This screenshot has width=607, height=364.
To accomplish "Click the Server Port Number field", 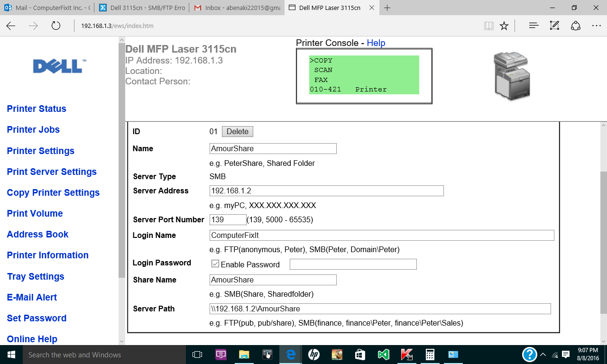I will (x=228, y=219).
